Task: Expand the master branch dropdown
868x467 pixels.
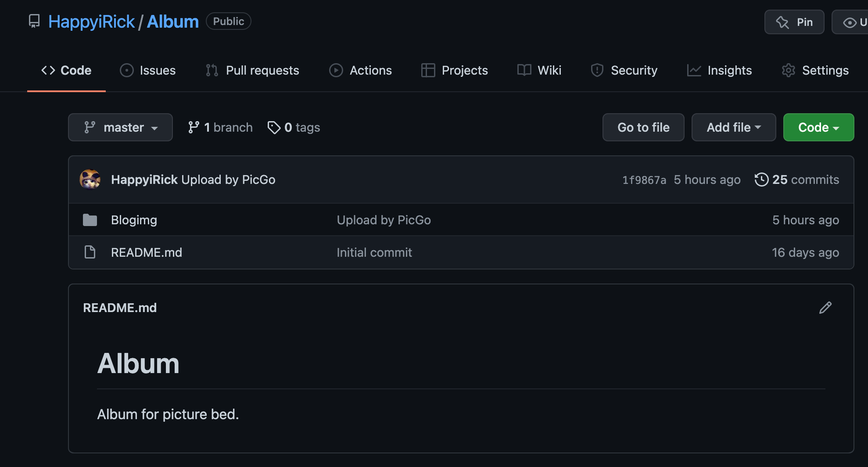Action: pos(120,127)
